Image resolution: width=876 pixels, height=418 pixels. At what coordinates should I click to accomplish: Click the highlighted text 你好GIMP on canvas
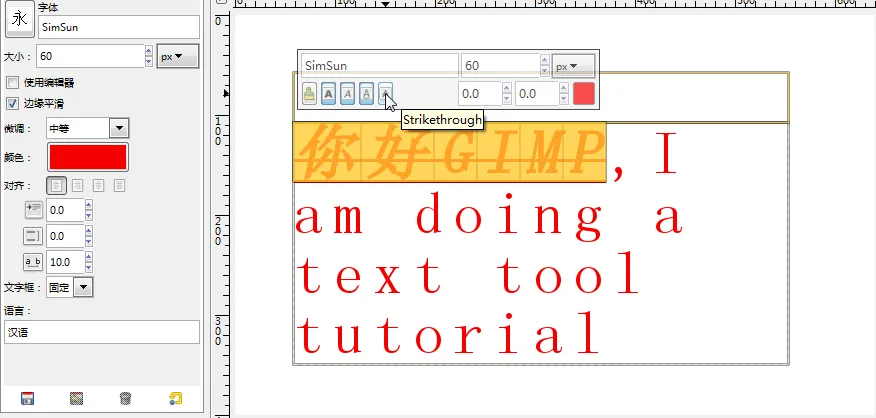pyautogui.click(x=450, y=152)
